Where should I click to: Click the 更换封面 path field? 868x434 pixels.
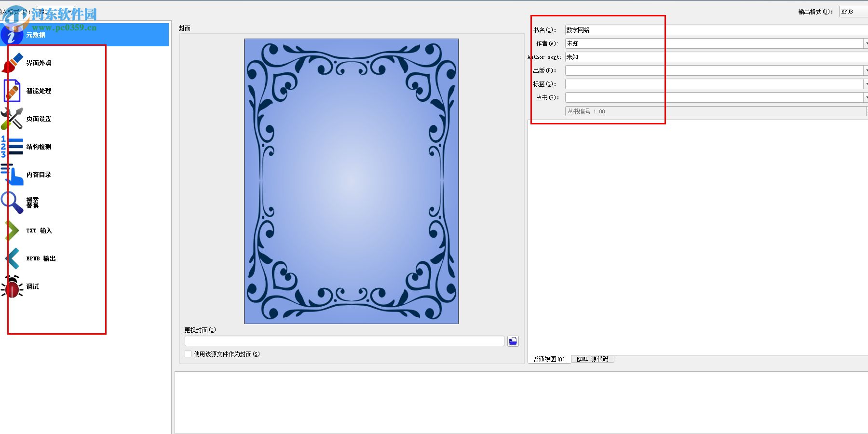(344, 341)
